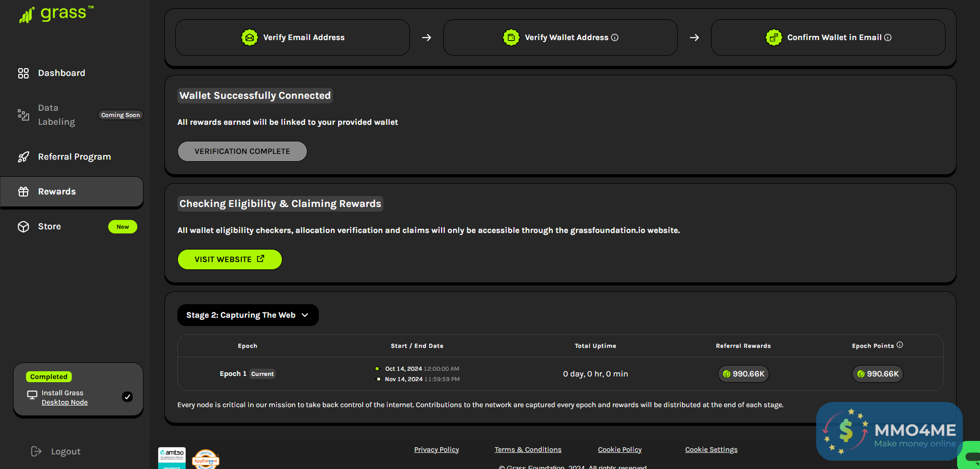Open the Dashboard menu item
The width and height of the screenshot is (980, 469).
61,73
